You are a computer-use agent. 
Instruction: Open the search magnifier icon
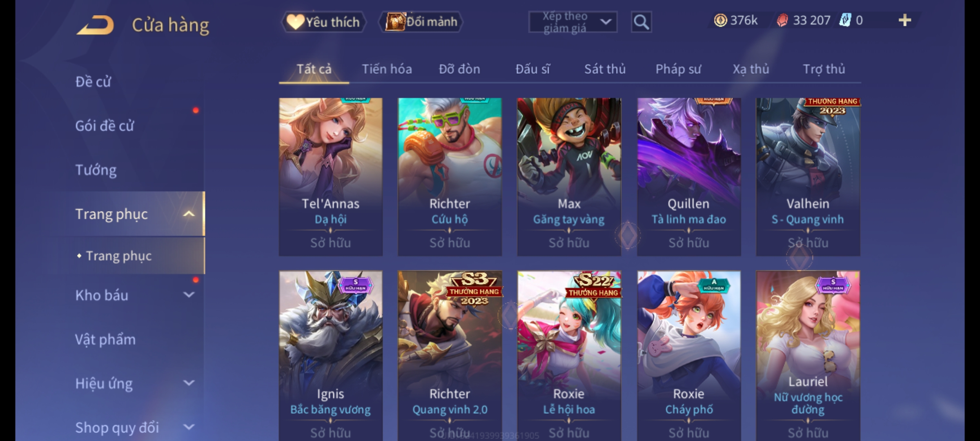pyautogui.click(x=641, y=22)
